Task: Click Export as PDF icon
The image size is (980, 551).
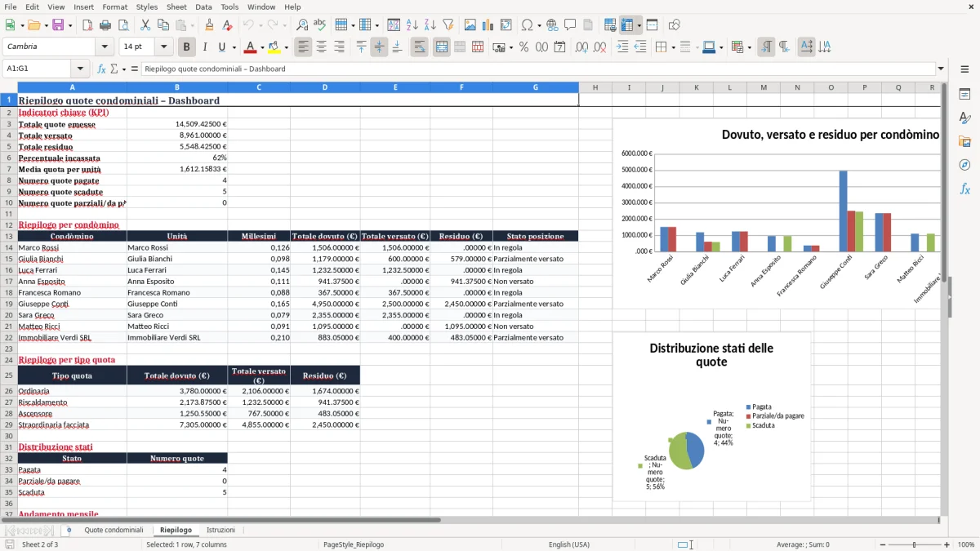Action: (87, 25)
